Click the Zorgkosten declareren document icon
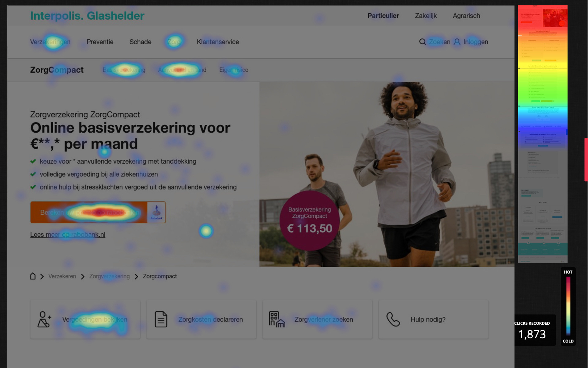 click(x=161, y=319)
